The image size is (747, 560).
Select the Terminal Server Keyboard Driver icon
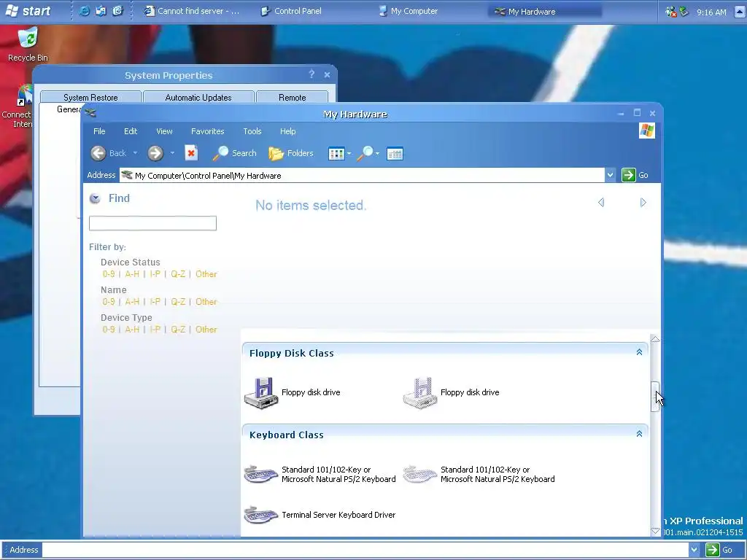(x=260, y=515)
